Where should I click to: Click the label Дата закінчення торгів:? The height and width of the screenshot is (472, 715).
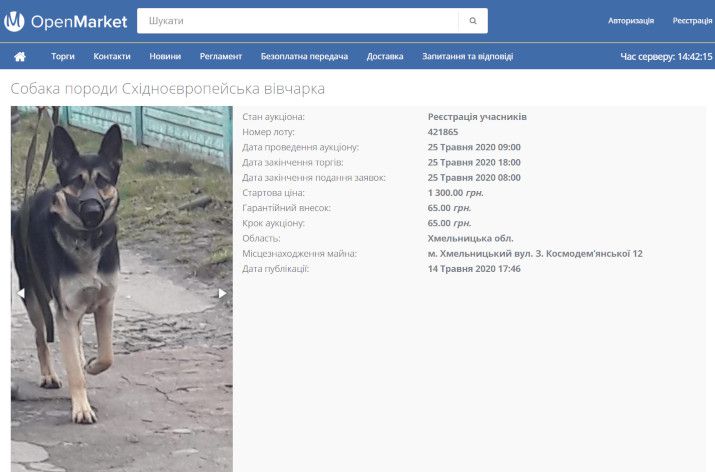point(292,162)
